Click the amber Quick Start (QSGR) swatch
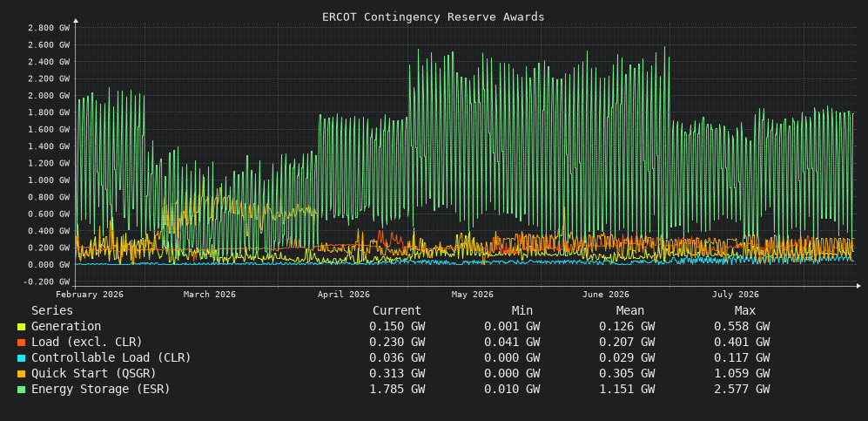Image resolution: width=868 pixels, height=421 pixels. pyautogui.click(x=21, y=374)
